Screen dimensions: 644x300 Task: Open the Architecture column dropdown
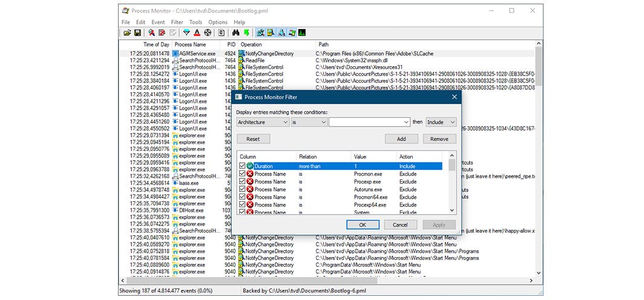click(263, 122)
